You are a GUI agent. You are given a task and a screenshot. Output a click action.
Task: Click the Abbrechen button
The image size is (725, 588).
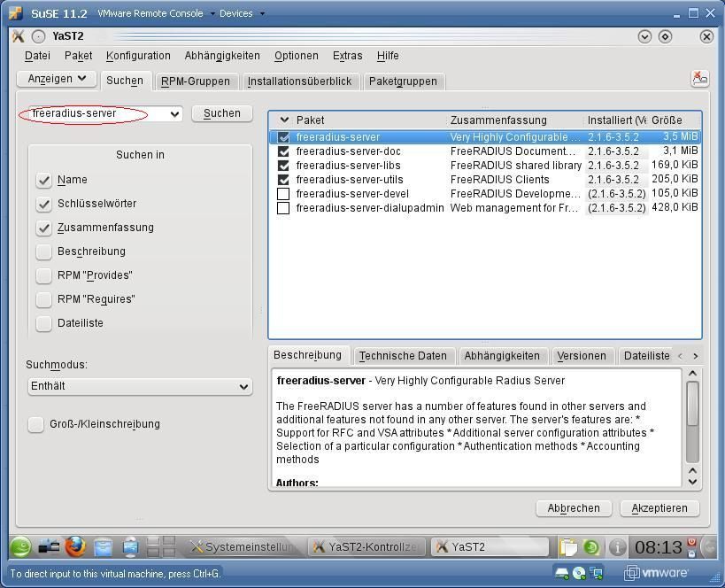click(574, 508)
